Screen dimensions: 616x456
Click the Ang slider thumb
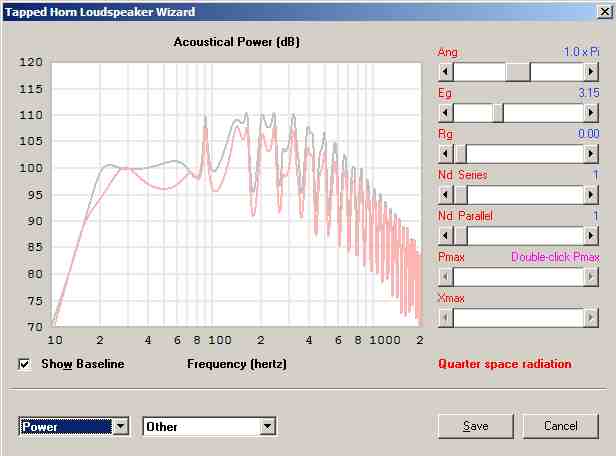point(518,72)
